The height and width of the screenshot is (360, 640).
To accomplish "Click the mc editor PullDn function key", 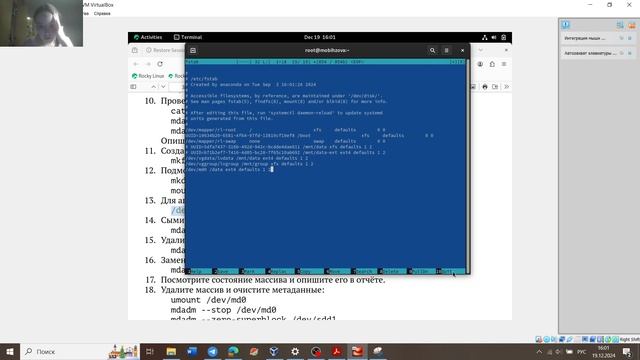I will coord(421,271).
